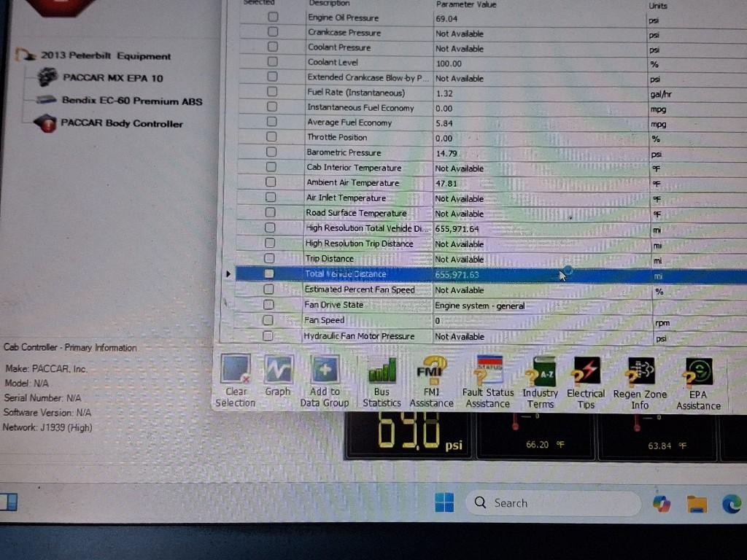Select Bendix EC-60 Premium ABS node
This screenshot has width=747, height=560.
131,101
